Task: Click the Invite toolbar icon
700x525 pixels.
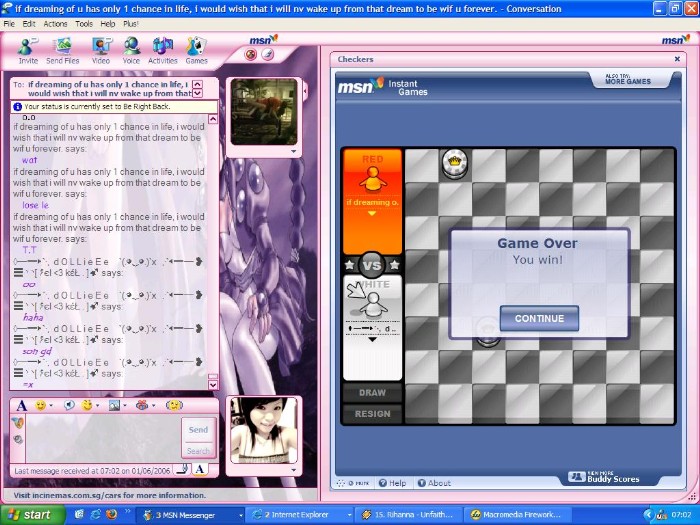Action: coord(28,51)
